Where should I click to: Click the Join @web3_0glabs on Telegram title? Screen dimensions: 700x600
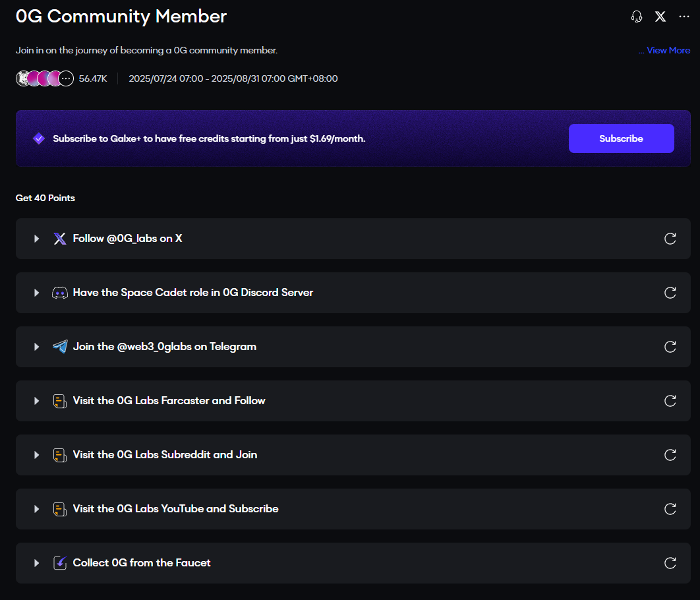(164, 346)
